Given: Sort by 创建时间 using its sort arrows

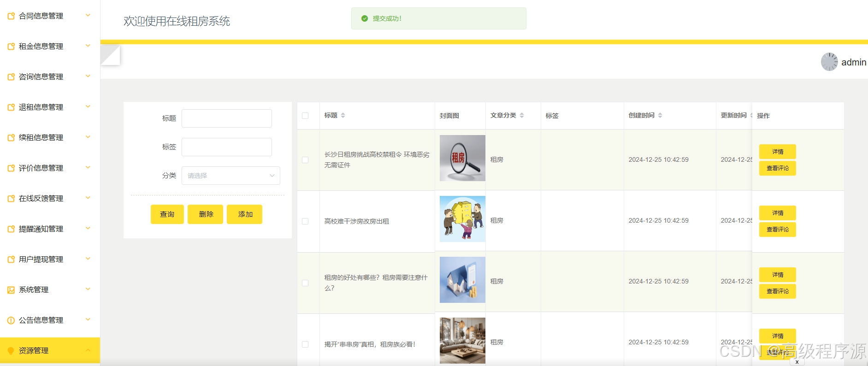Looking at the screenshot, I should click(660, 115).
